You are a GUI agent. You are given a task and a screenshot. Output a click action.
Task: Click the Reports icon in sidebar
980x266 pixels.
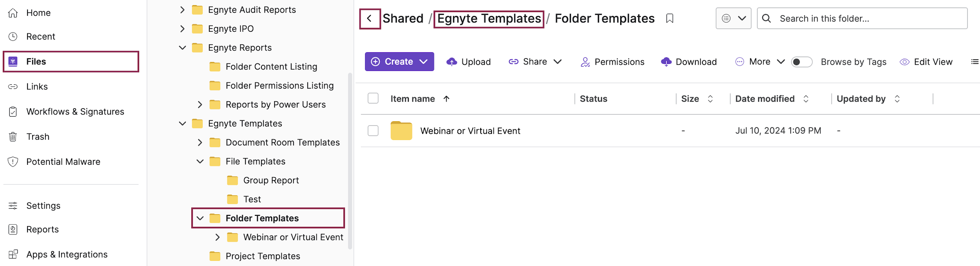point(13,230)
